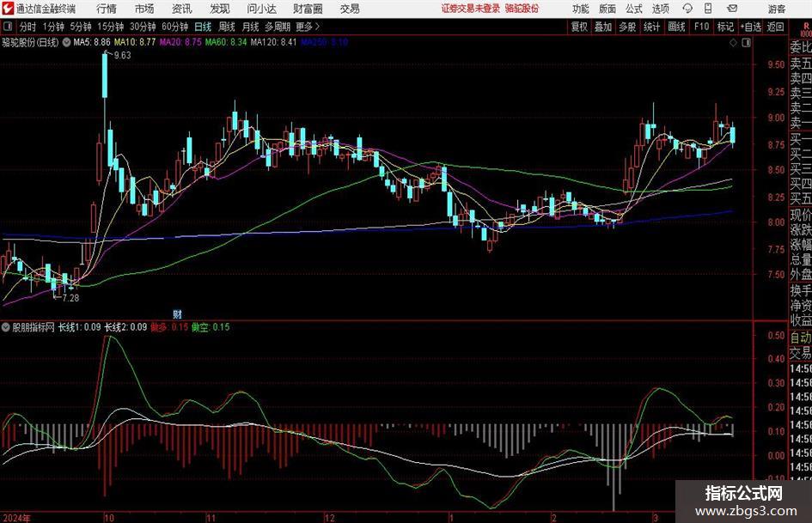Open the 资讯 menu

[182, 9]
